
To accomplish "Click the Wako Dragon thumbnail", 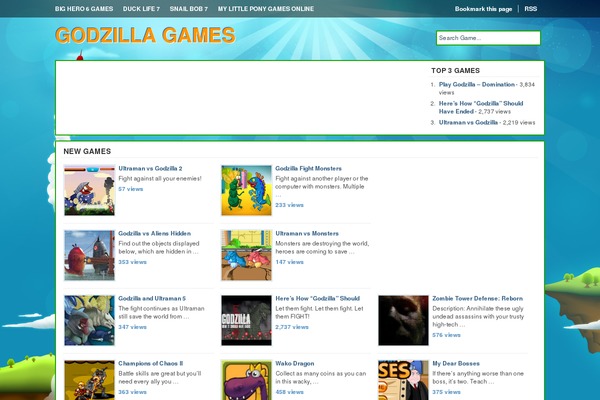I will [x=246, y=380].
